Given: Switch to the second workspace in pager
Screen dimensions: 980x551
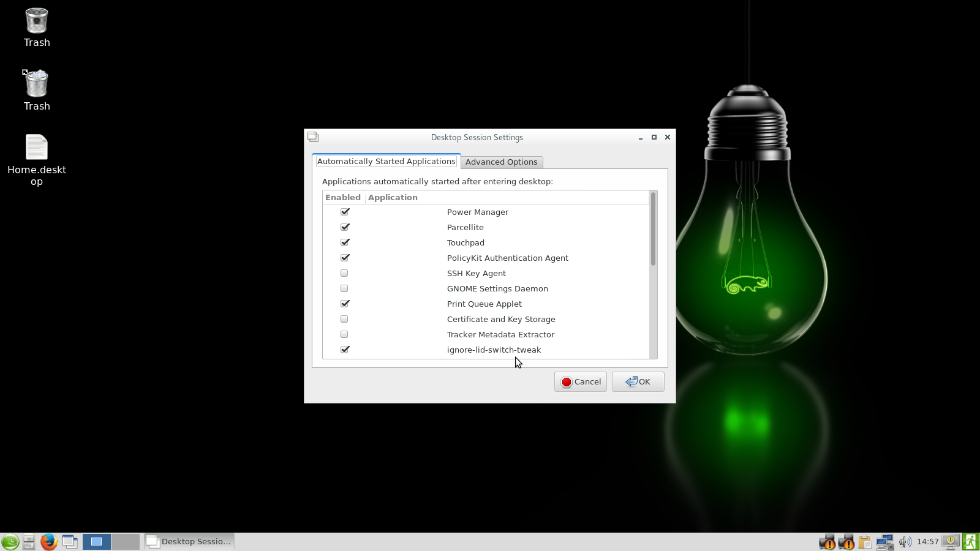Looking at the screenshot, I should click(x=125, y=542).
